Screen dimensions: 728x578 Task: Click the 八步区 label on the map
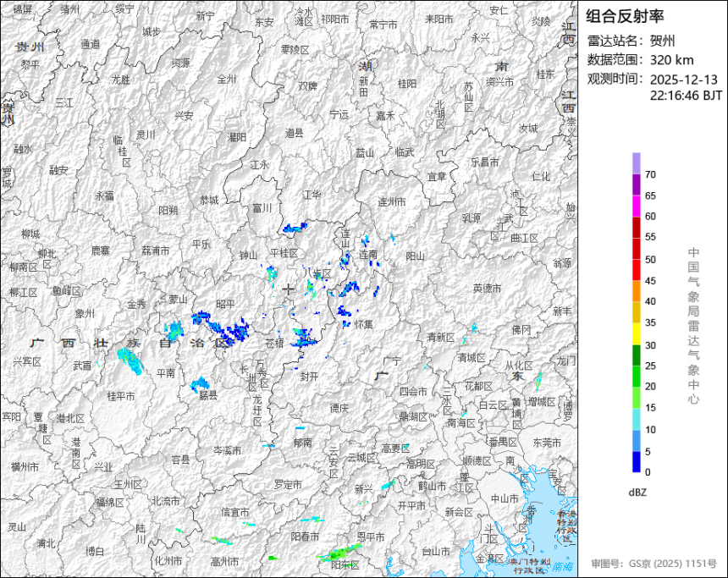(317, 273)
